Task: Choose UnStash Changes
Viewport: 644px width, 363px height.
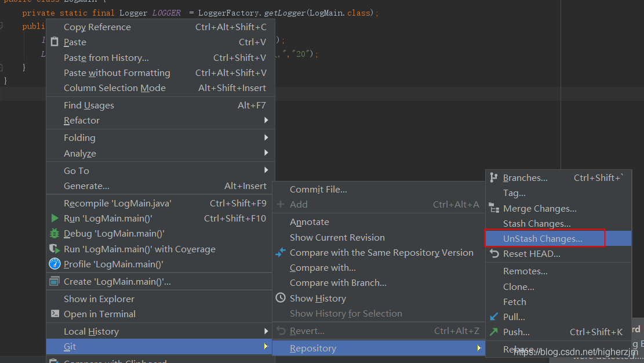Action: coord(559,238)
